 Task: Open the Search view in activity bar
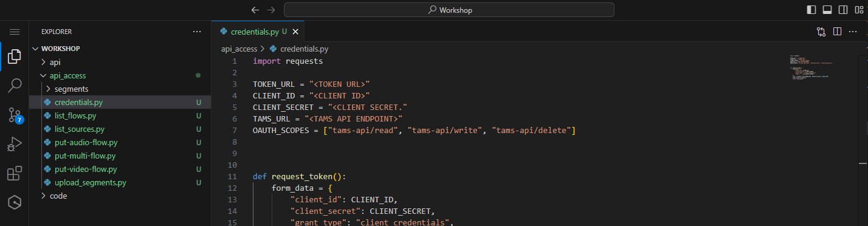15,86
